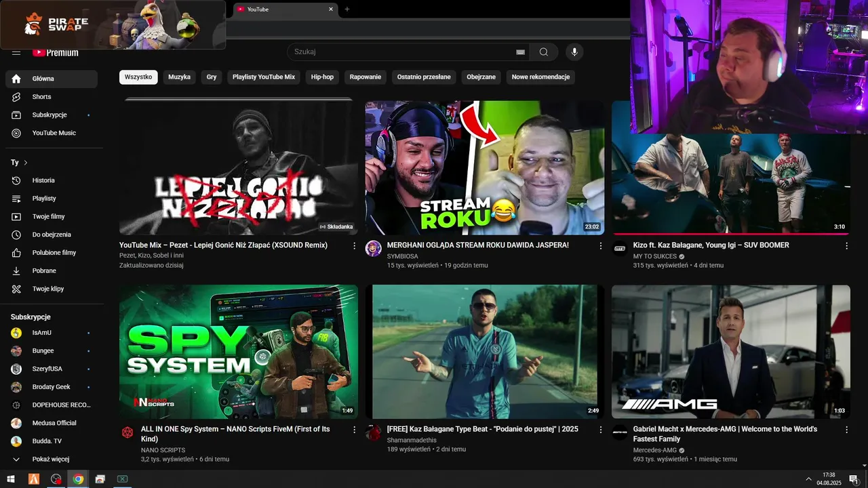
Task: Open the YouTube Mix Pezet video title
Action: (223, 245)
